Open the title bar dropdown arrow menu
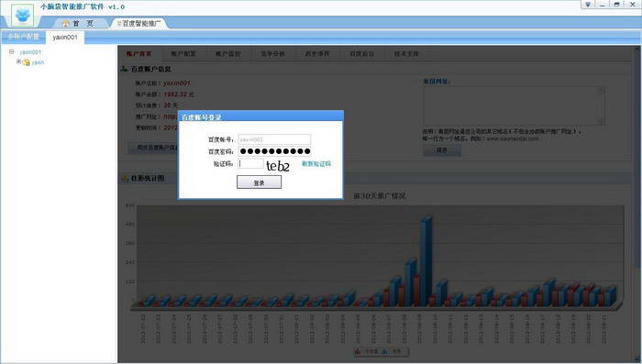The height and width of the screenshot is (364, 642). tap(588, 5)
